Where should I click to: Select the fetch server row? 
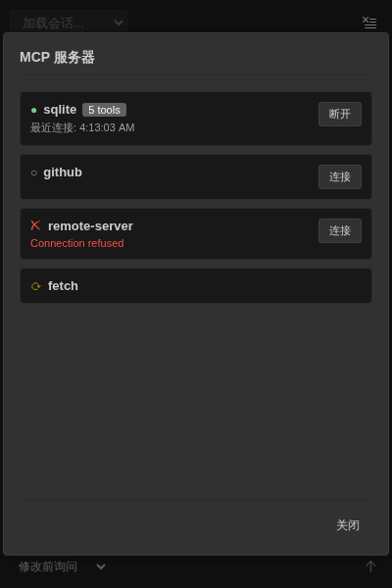click(x=196, y=286)
